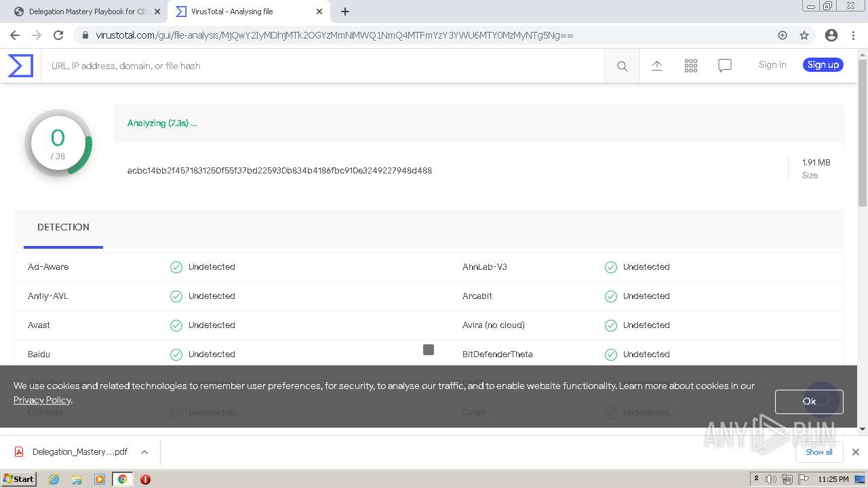This screenshot has width=868, height=488.
Task: Click the red security taskbar icon
Action: point(145,479)
